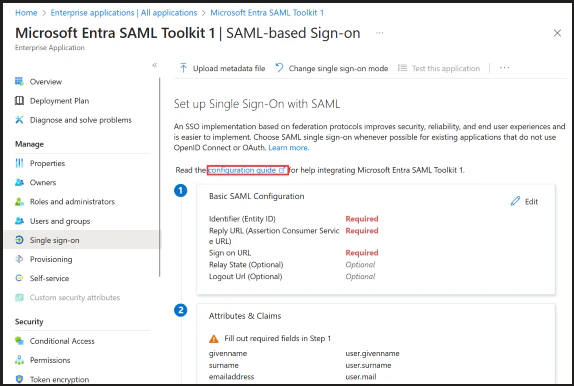The height and width of the screenshot is (386, 574).
Task: Click the Roles and administrators icon
Action: [x=19, y=201]
